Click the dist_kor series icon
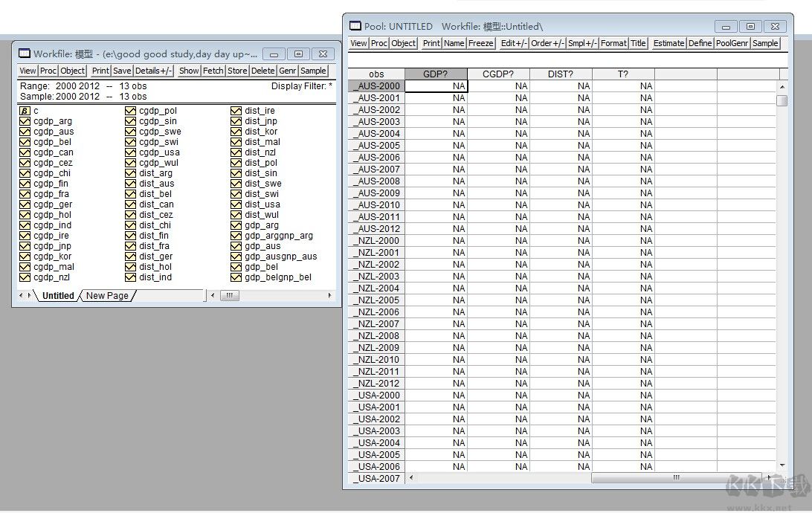812x513 pixels. click(x=236, y=132)
